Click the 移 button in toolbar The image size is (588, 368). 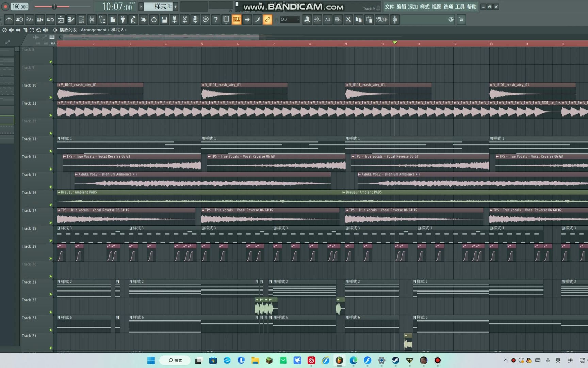(338, 20)
